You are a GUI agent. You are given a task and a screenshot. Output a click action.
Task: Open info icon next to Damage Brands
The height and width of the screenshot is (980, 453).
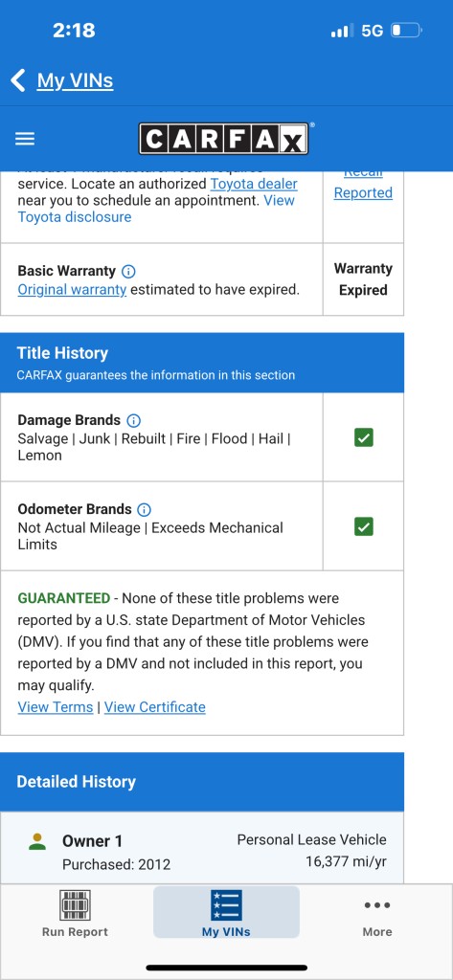tap(134, 420)
